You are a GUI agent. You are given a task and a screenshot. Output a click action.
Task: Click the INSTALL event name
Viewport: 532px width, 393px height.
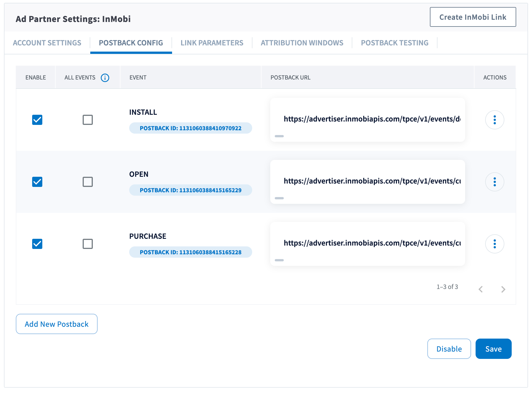(143, 112)
